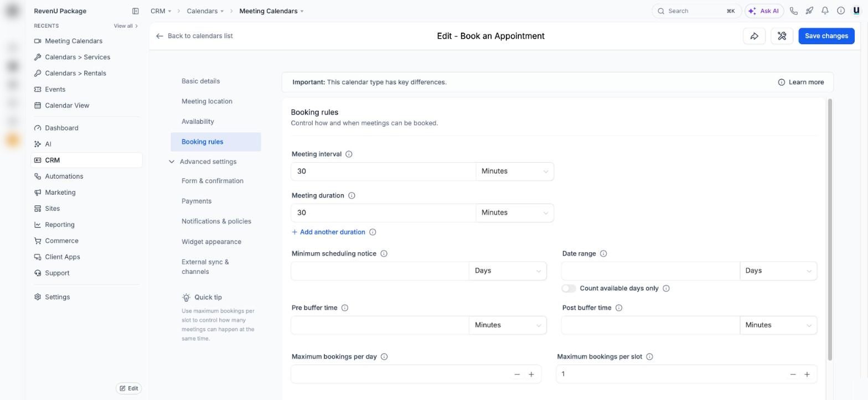
Task: Open Notifications & policies section
Action: point(216,221)
